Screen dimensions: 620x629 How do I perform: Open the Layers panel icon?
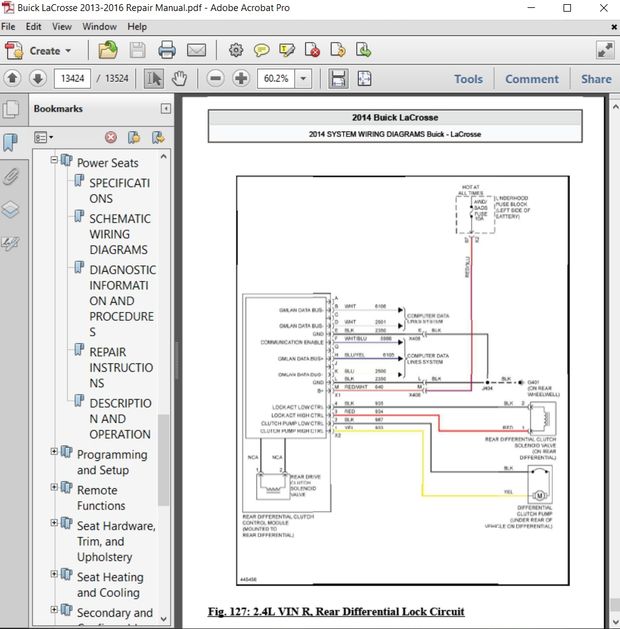tap(10, 209)
